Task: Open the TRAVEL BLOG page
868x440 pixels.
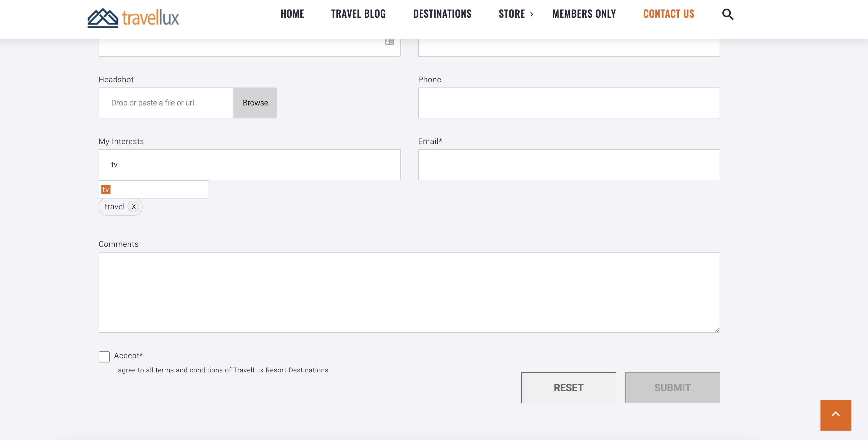Action: click(358, 14)
